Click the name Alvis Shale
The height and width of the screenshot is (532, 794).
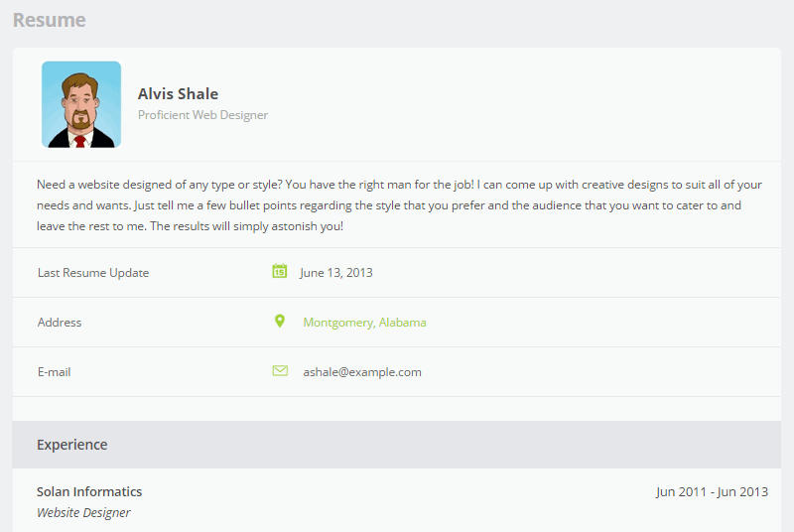pos(178,94)
